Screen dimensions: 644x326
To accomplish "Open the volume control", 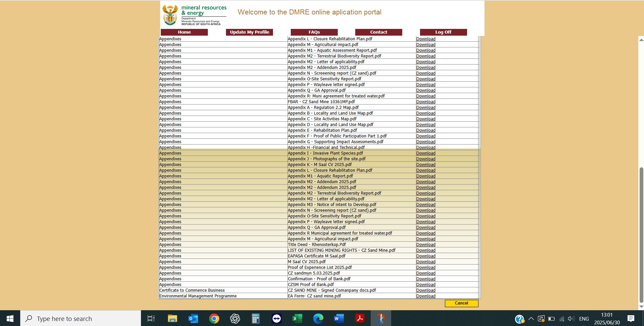I will click(x=571, y=319).
